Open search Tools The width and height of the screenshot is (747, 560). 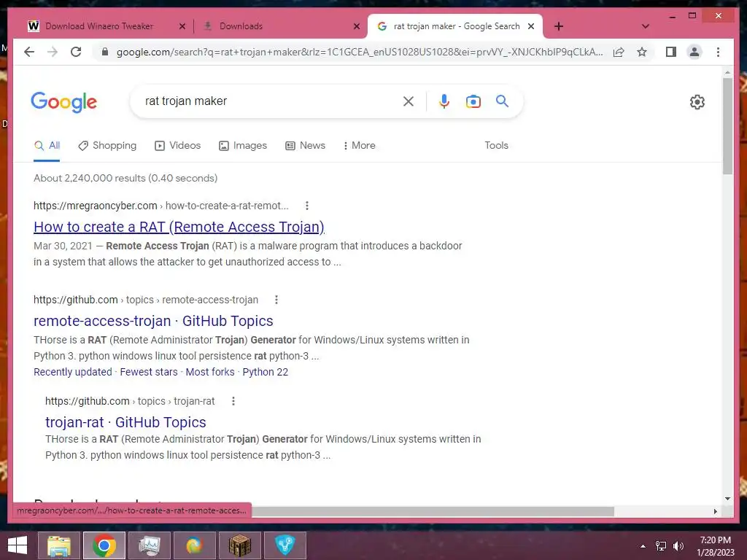pos(496,145)
